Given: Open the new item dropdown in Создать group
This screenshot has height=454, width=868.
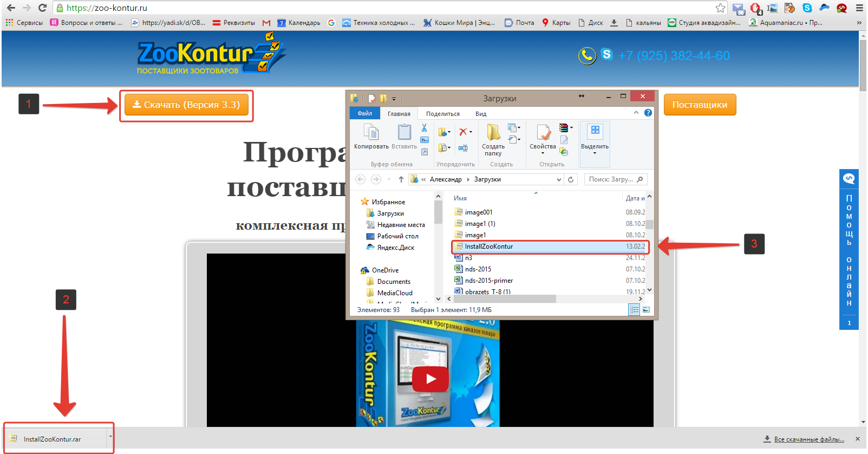Looking at the screenshot, I should pyautogui.click(x=514, y=128).
